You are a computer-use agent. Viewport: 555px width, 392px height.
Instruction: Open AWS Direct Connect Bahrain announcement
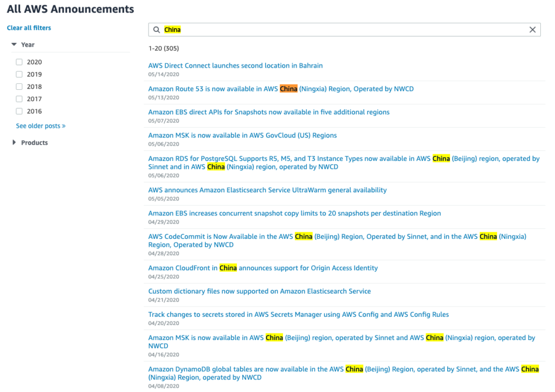235,66
